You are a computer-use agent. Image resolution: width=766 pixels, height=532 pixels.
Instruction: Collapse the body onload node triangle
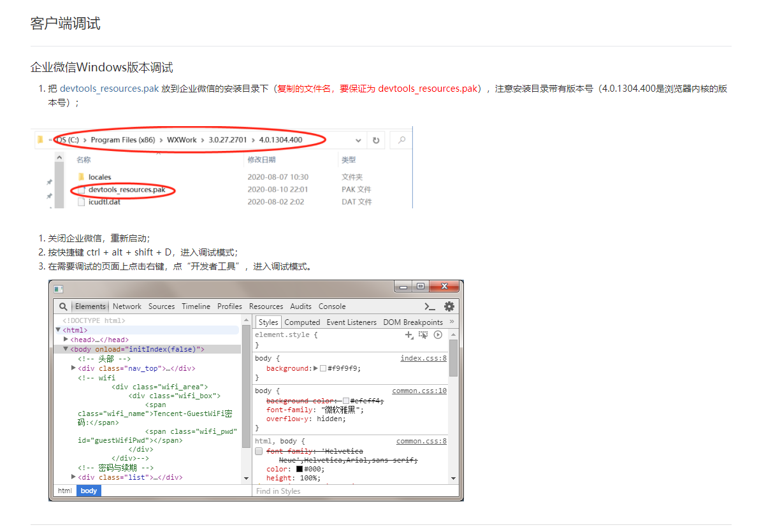pos(66,349)
